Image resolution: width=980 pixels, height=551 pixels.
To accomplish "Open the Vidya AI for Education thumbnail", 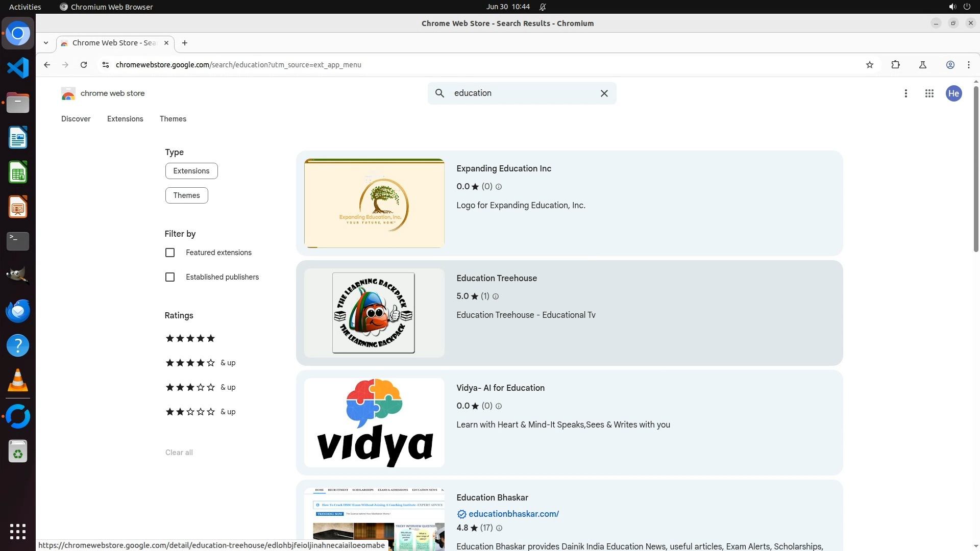I will tap(374, 422).
